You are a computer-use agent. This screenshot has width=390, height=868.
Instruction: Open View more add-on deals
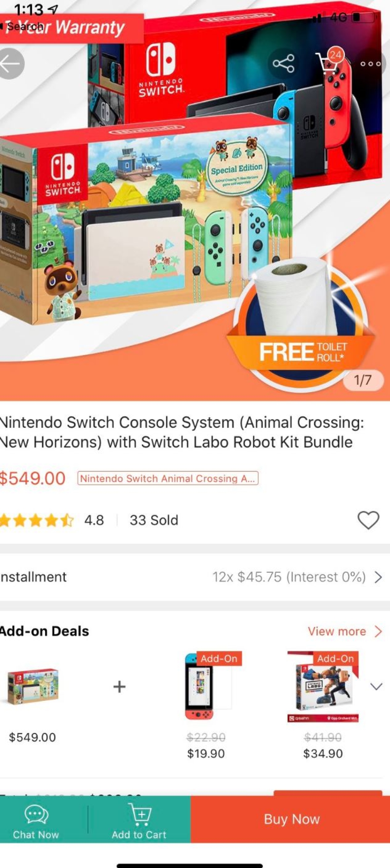[345, 631]
